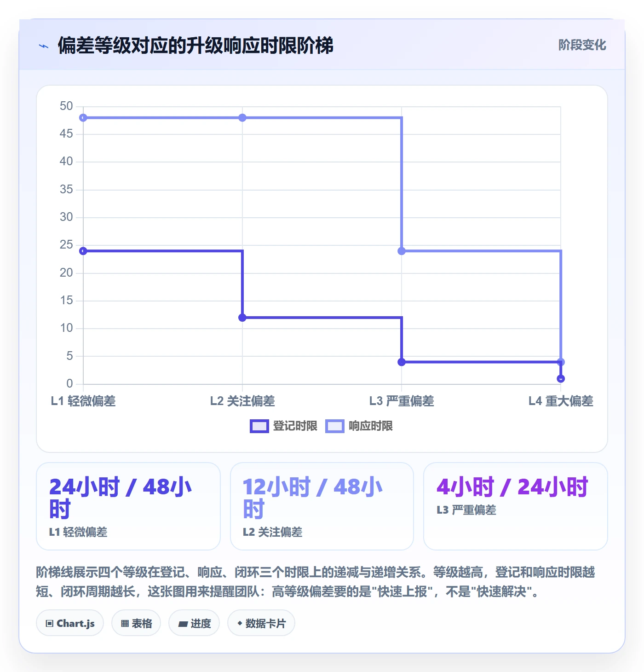Toggle the 登记时限 legend item

(x=283, y=426)
